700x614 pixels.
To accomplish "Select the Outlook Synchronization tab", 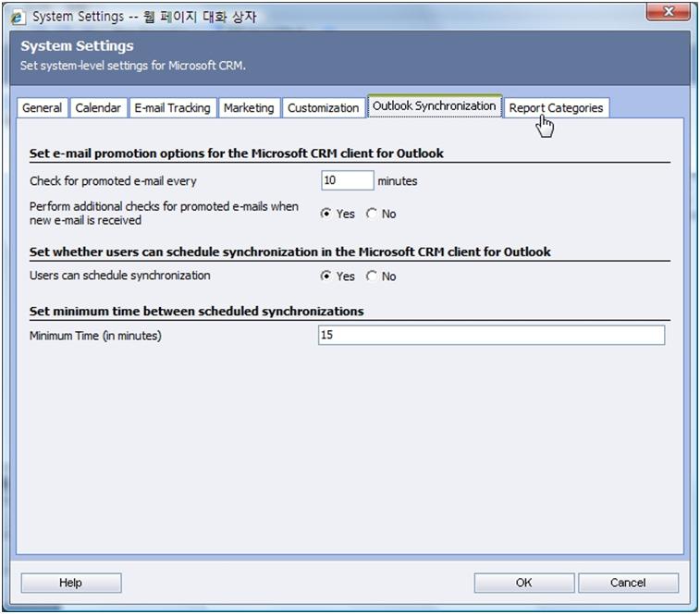I will (435, 106).
